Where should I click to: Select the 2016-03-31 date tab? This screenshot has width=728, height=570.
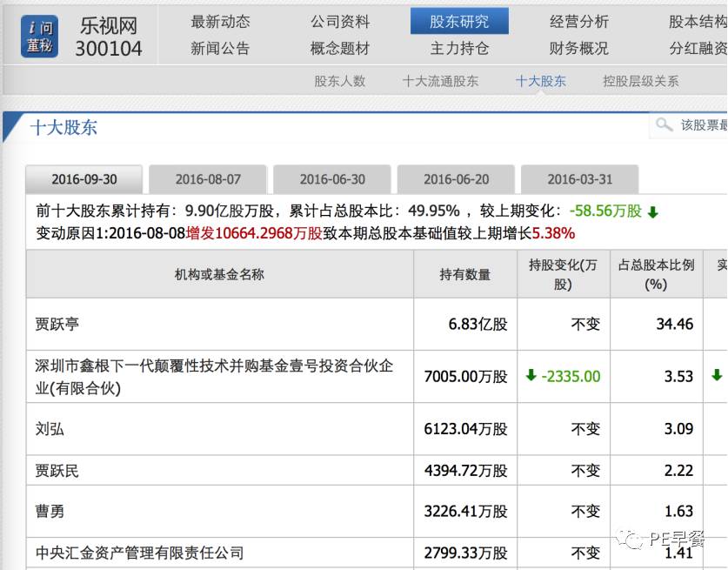[580, 179]
